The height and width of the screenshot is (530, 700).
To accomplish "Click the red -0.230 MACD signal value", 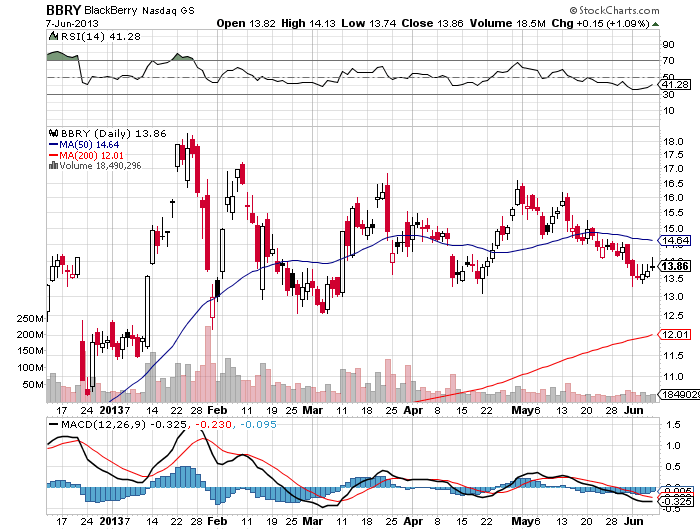I will click(x=213, y=425).
